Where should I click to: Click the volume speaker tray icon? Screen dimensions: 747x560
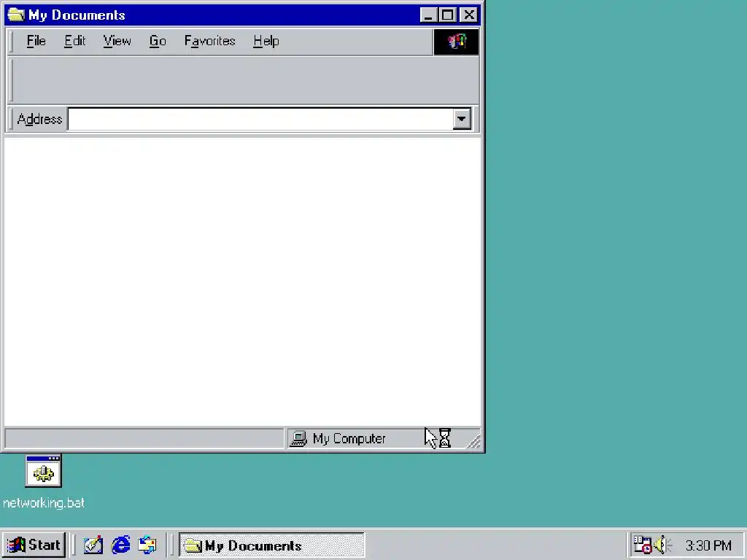click(662, 545)
